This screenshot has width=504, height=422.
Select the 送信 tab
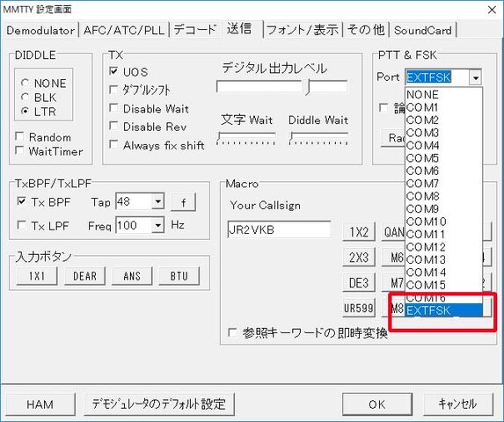point(239,29)
